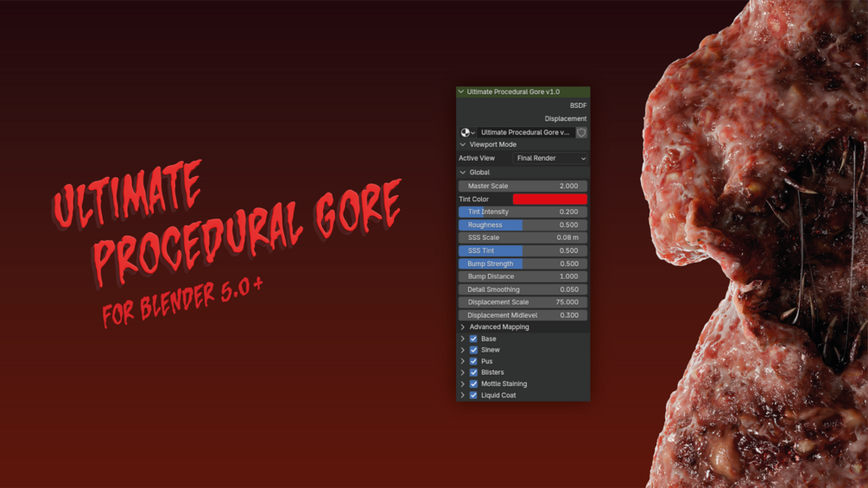Viewport: 868px width, 488px height.
Task: Disable the Blisters checkbox
Action: [473, 372]
